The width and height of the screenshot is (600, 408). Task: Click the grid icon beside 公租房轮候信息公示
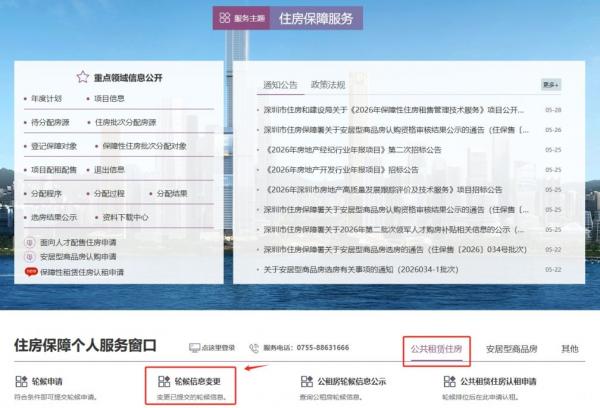(307, 381)
